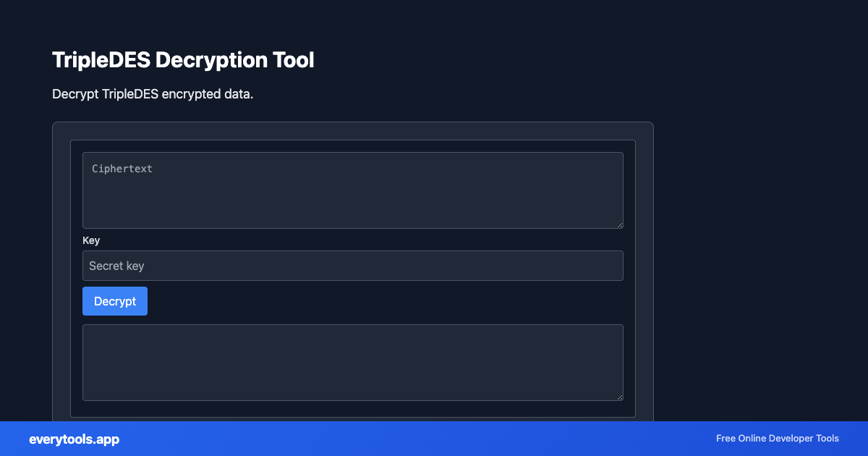This screenshot has width=868, height=456.
Task: Click inside the Ciphertext textarea
Action: (x=353, y=190)
